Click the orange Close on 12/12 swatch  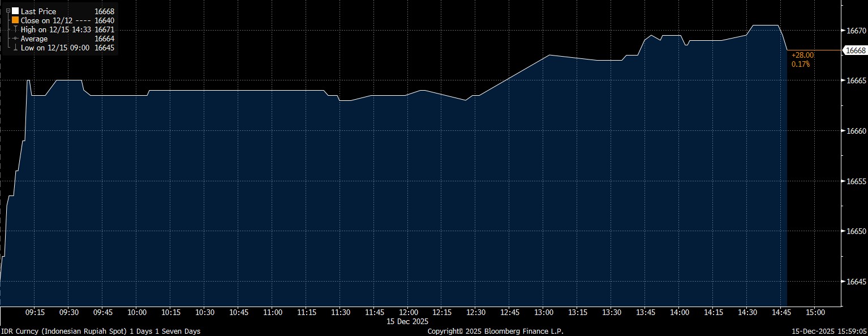(15, 20)
